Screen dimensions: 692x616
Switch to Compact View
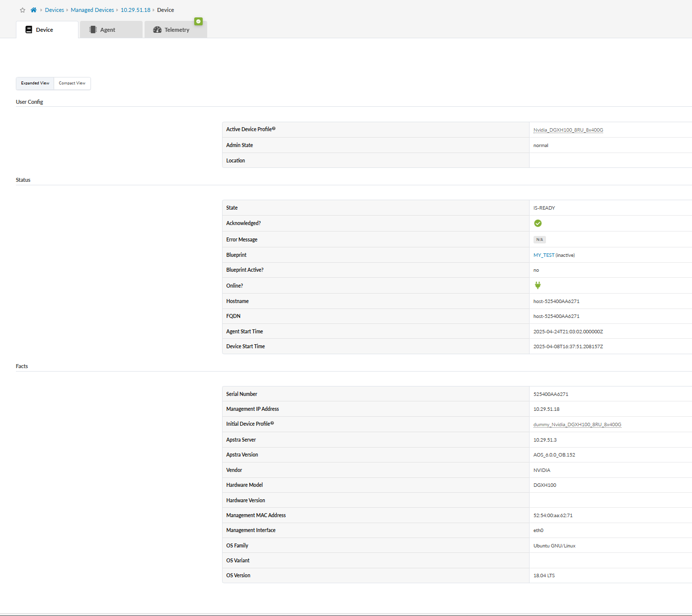pos(72,83)
